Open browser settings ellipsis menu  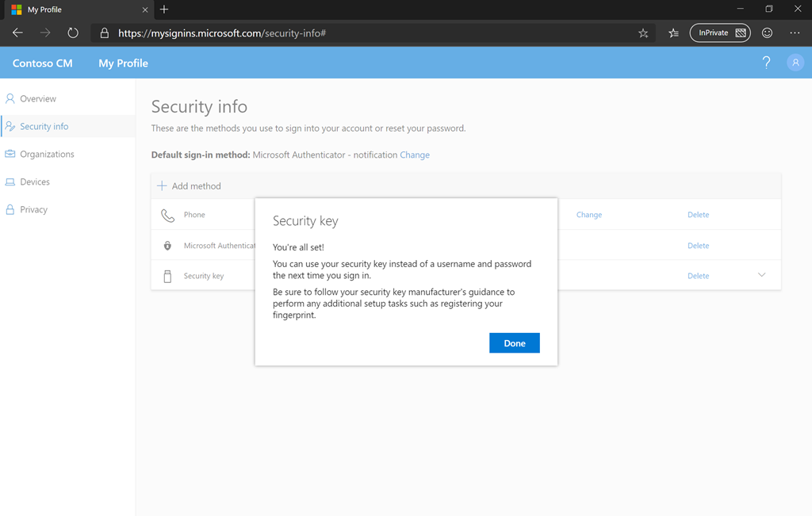click(x=795, y=33)
